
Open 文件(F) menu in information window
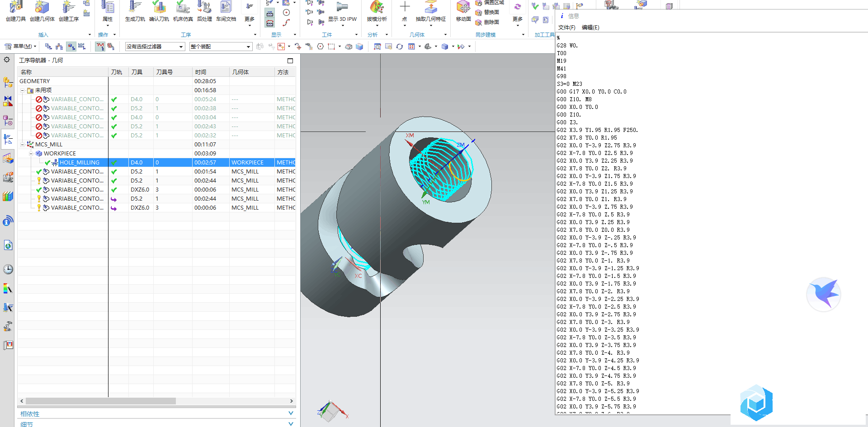pos(567,28)
